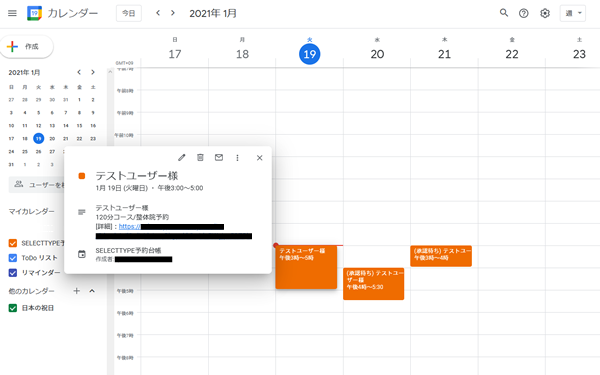The image size is (600, 375).
Task: Toggle the 日本の祝日 calendar checkbox
Action: click(x=13, y=308)
